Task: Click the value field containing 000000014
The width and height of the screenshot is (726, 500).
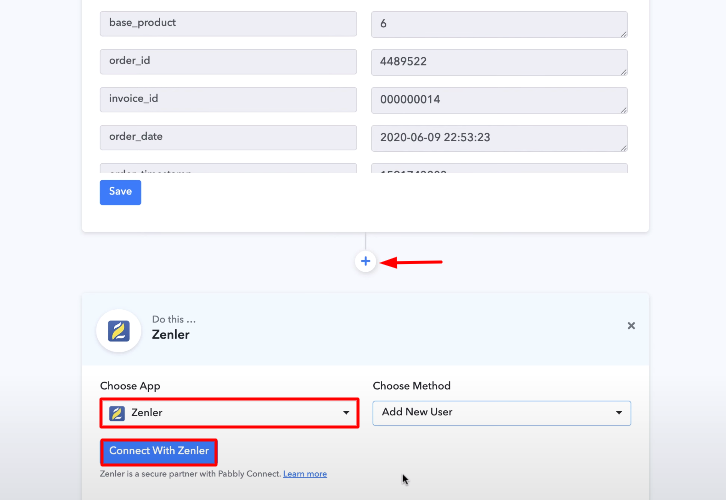Action: [499, 100]
